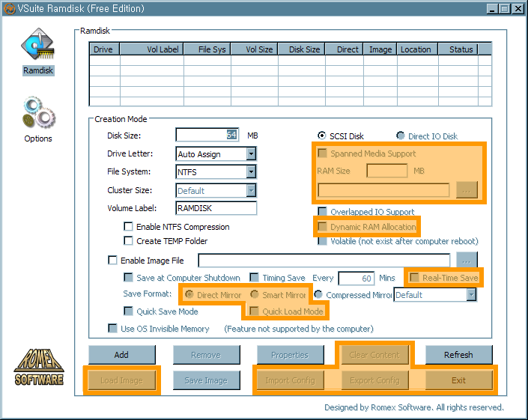Click the Exit button
Viewport: 528px width, 420px height.
click(458, 380)
